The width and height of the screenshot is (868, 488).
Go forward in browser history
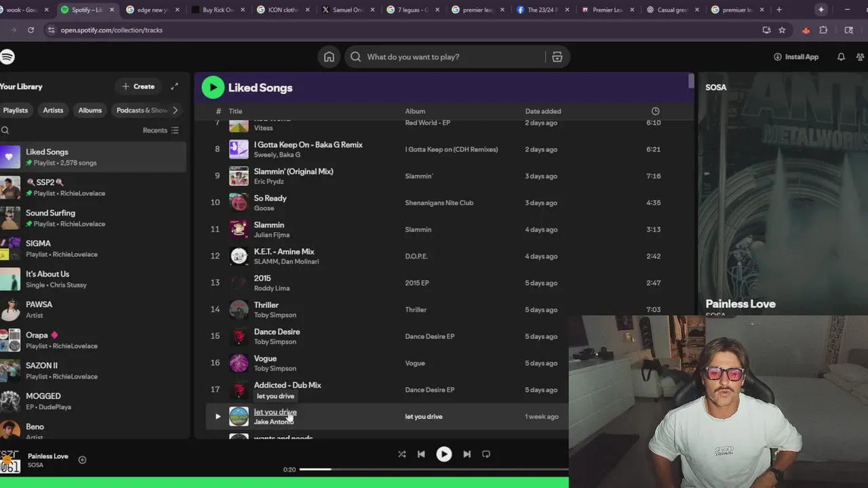(13, 30)
